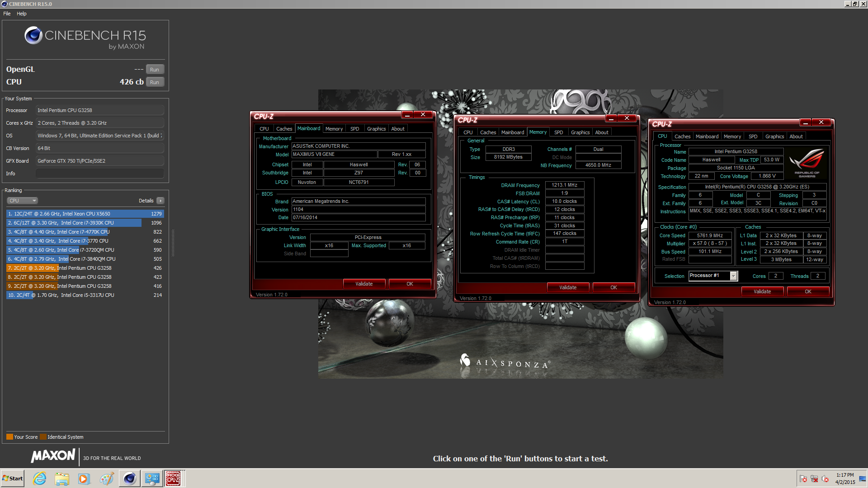
Task: Open the network status tray icon
Action: (814, 479)
